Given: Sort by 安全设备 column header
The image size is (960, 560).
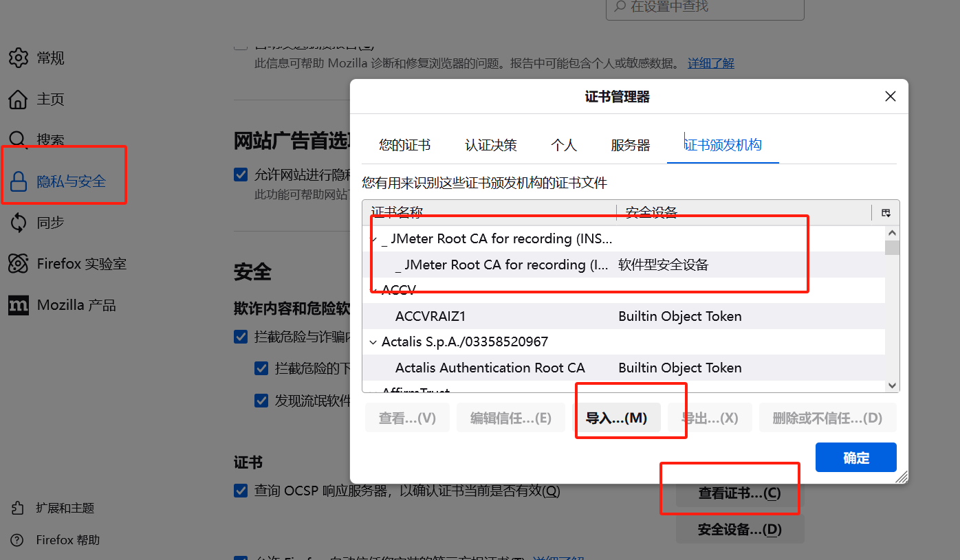Looking at the screenshot, I should (743, 212).
